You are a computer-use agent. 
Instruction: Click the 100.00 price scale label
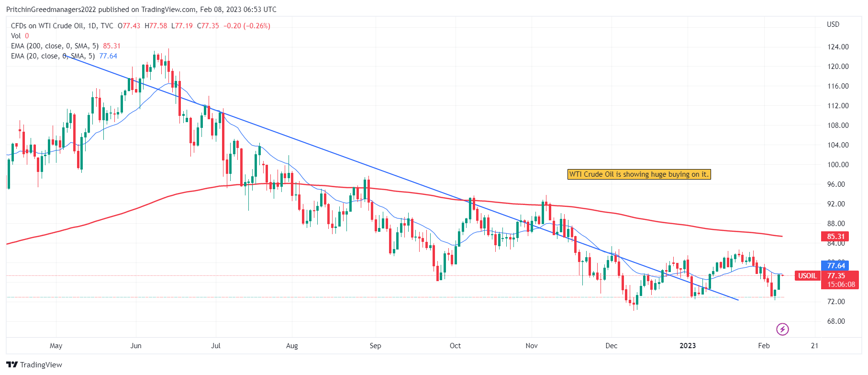point(838,165)
